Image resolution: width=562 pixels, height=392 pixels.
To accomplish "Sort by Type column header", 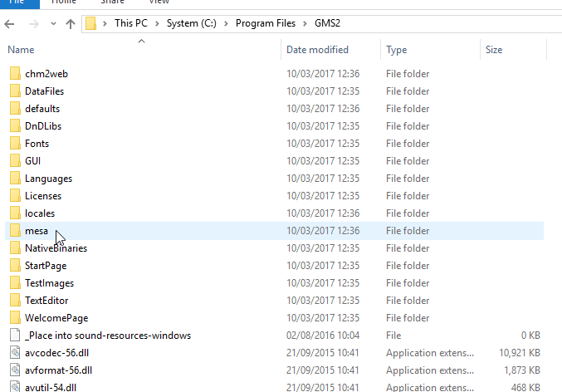I will coord(430,50).
